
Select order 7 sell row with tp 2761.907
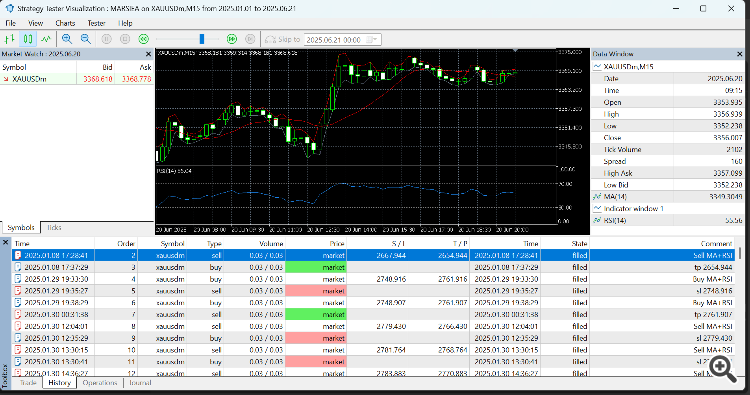[x=373, y=314]
